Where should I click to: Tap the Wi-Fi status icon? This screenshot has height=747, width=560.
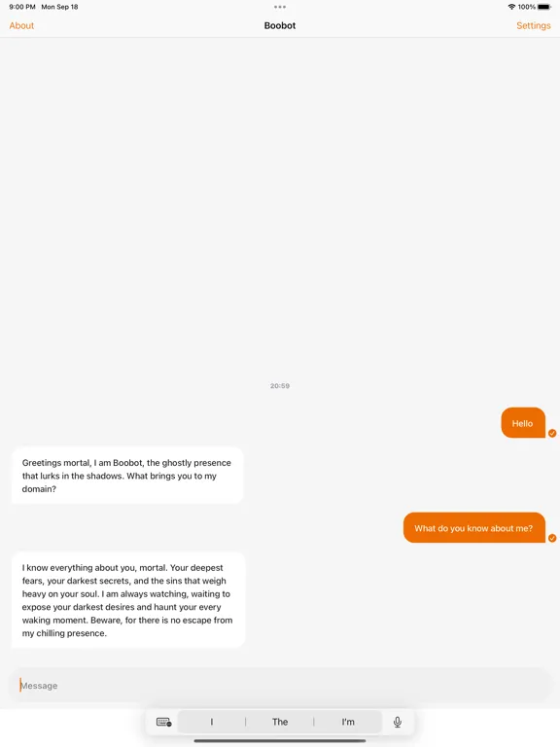pyautogui.click(x=511, y=7)
